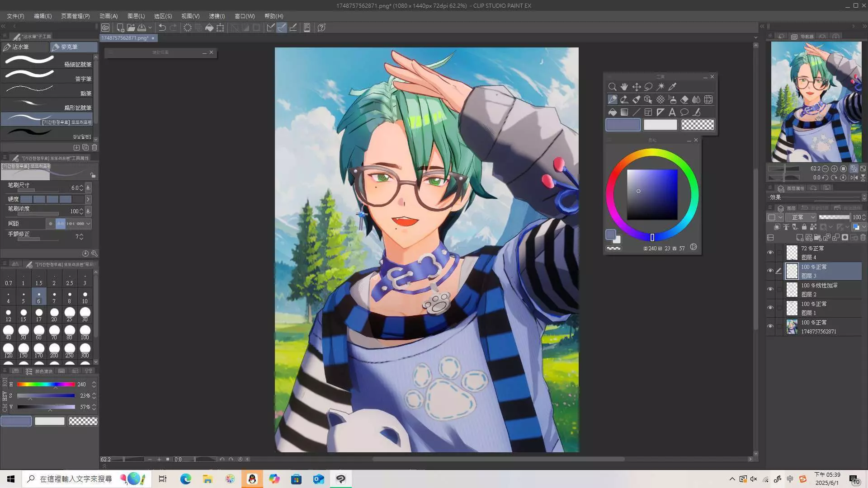Select the Fill bucket tool

pos(612,112)
